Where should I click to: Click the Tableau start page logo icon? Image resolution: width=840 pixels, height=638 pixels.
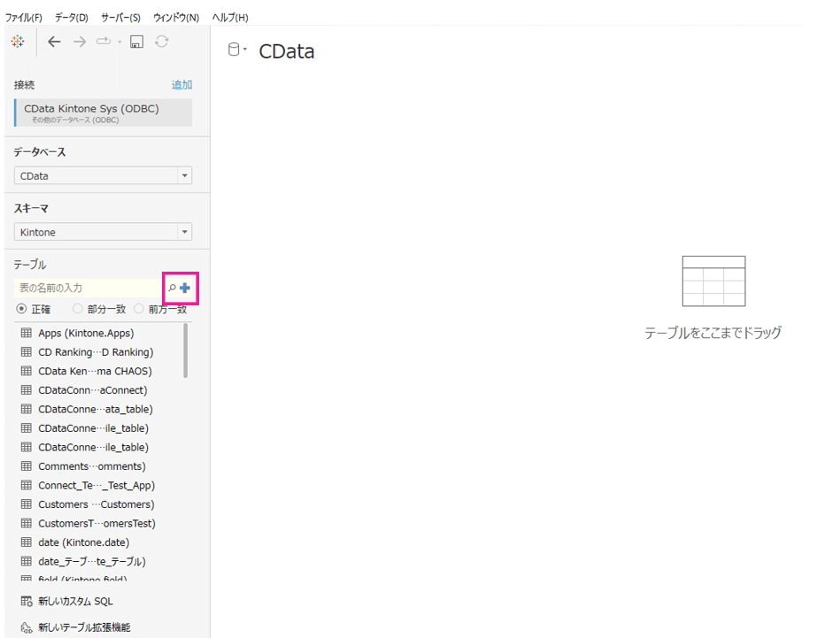pos(18,42)
